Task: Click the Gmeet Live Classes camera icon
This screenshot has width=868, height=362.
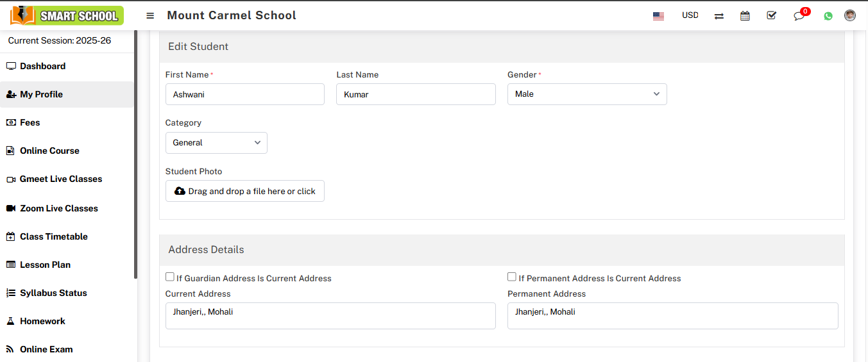Action: click(11, 179)
